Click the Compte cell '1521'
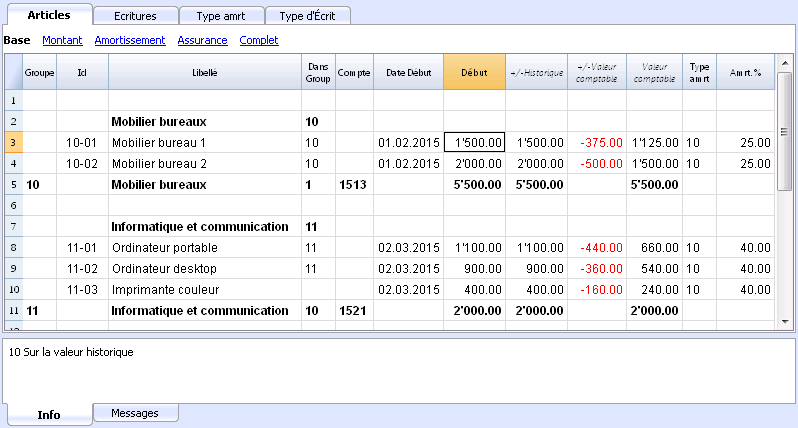This screenshot has height=428, width=798. 354,310
